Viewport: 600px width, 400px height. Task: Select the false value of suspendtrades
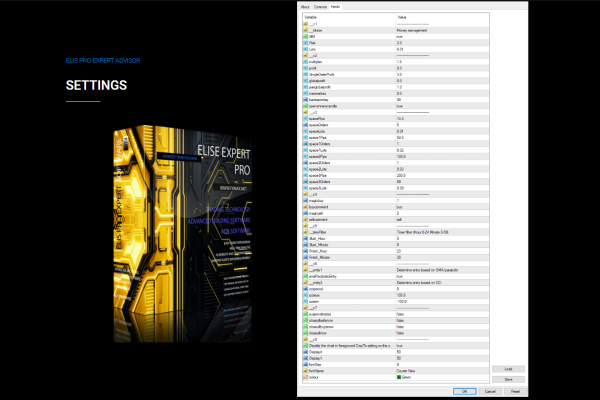point(400,314)
